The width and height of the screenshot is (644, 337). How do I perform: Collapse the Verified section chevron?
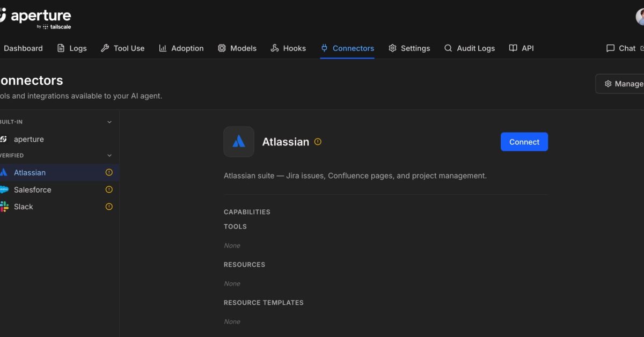coord(109,156)
